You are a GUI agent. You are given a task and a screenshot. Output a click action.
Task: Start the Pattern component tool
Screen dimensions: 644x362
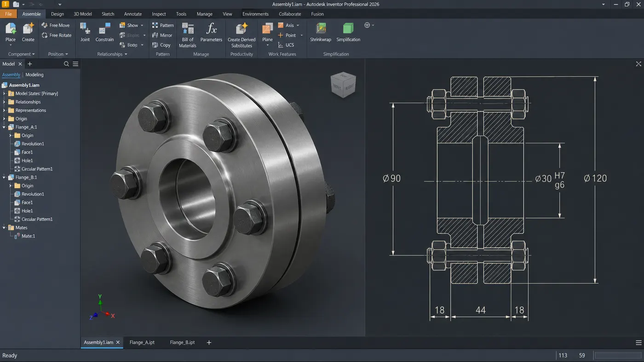pos(163,25)
